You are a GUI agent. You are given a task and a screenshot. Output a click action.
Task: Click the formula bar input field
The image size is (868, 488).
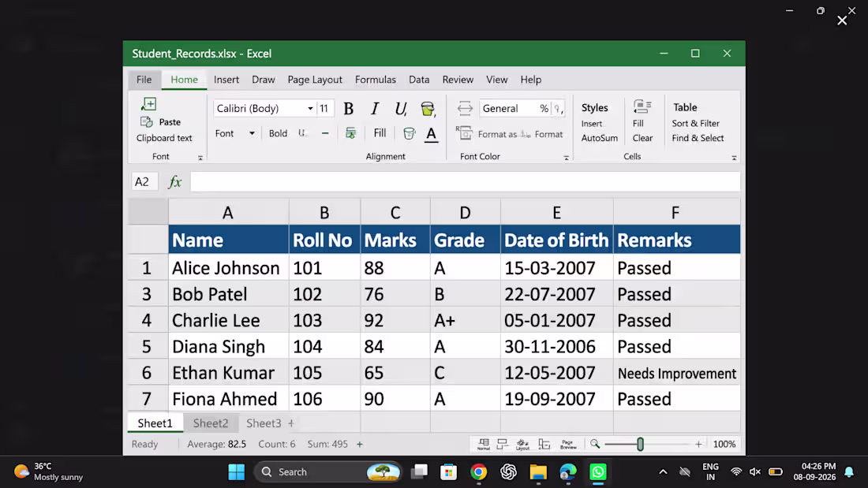point(465,181)
